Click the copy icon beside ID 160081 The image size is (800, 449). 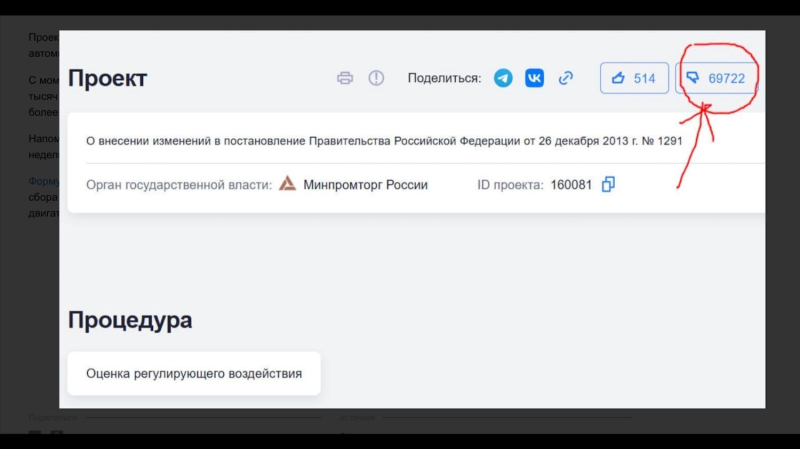coord(608,184)
